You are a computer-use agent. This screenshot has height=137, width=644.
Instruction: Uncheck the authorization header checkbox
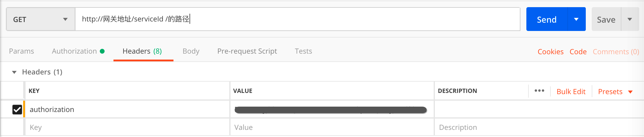tap(17, 109)
